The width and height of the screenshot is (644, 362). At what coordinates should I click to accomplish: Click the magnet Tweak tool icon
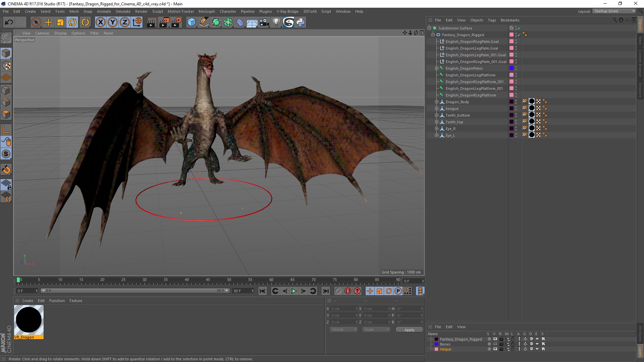[6, 170]
